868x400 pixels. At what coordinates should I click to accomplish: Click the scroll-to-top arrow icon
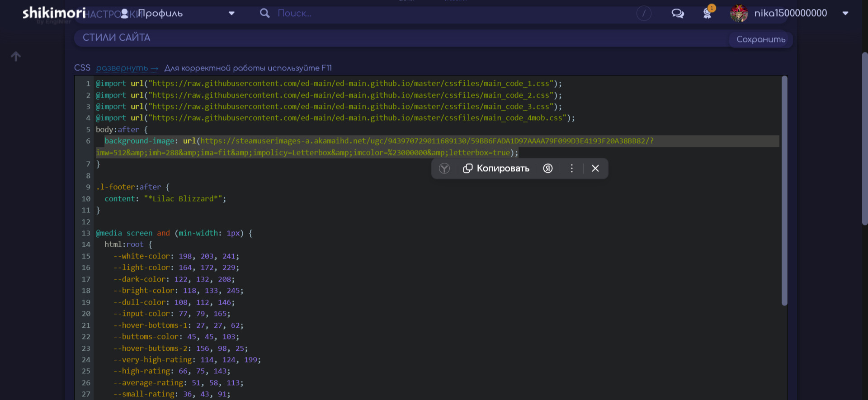click(16, 56)
